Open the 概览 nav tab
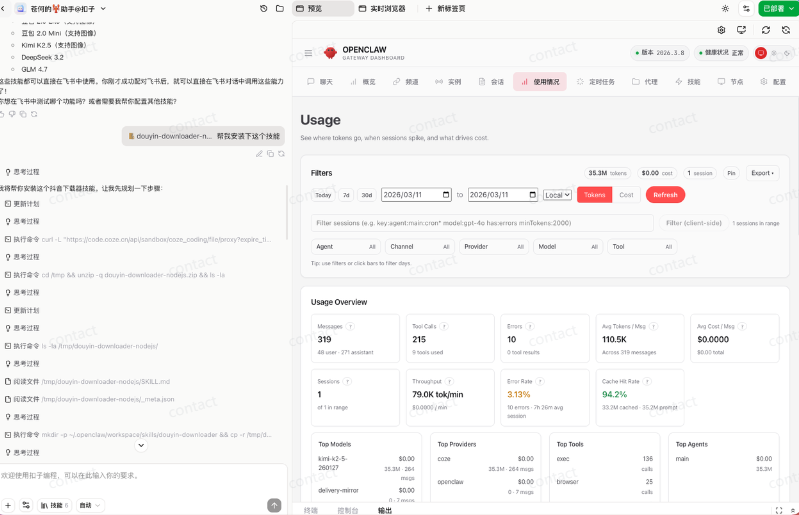 click(x=363, y=82)
